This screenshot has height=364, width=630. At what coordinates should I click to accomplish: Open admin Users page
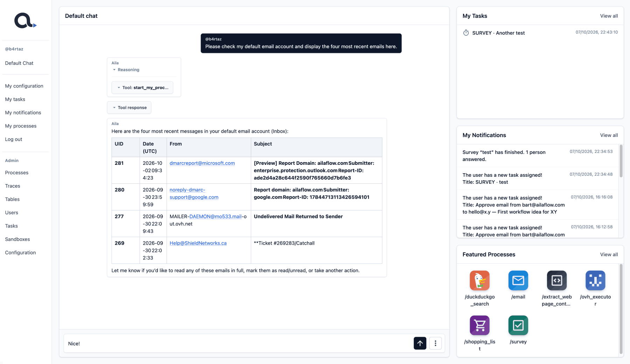point(12,212)
